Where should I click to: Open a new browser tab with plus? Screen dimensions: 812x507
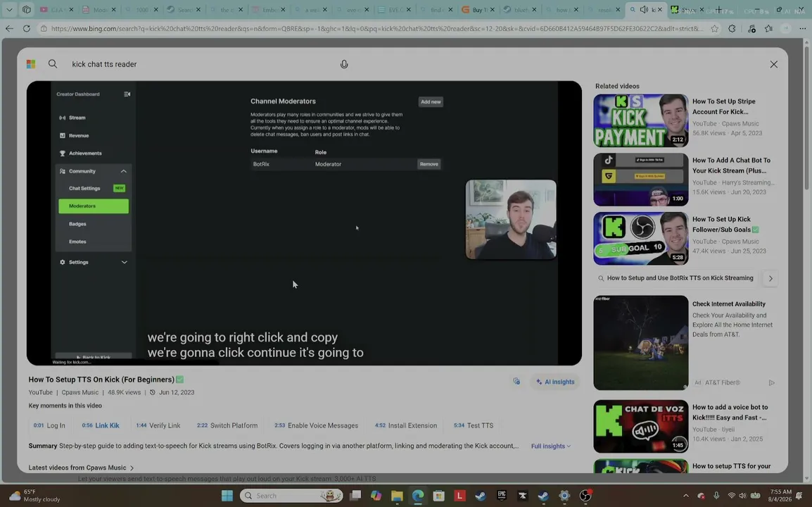(718, 9)
